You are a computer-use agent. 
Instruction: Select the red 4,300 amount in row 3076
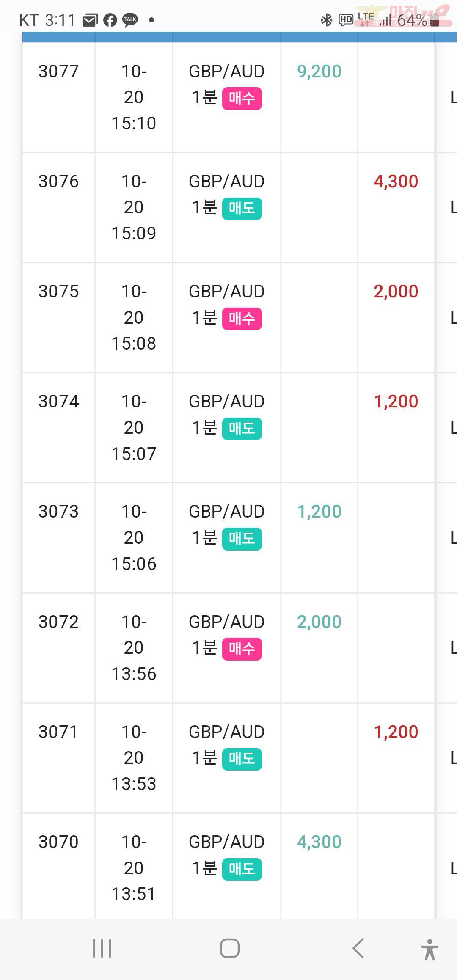[x=396, y=182]
